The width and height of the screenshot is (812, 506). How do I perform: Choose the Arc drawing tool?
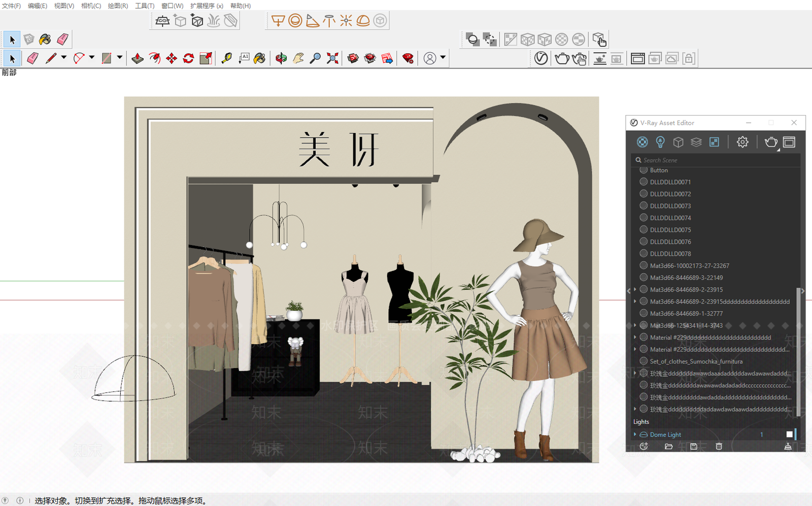coord(79,58)
